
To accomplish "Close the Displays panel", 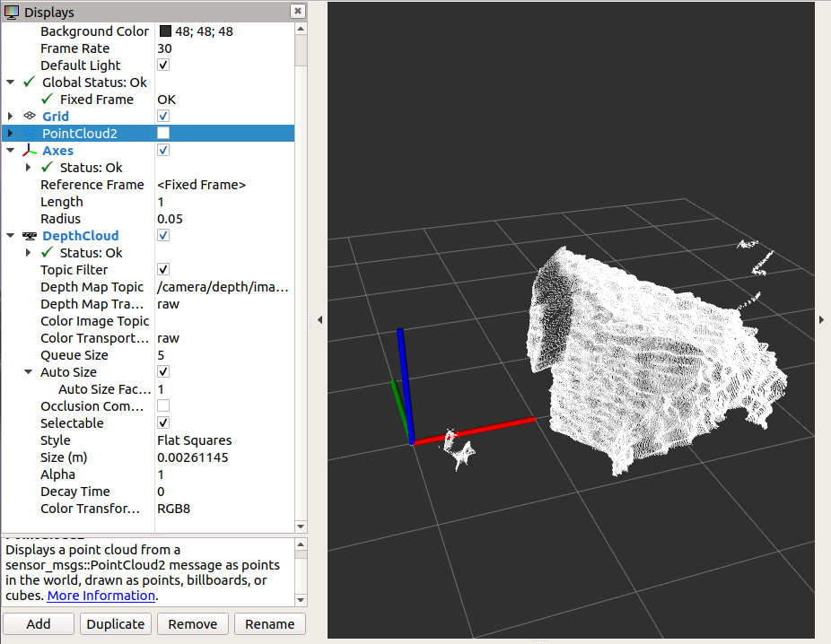I will point(298,11).
